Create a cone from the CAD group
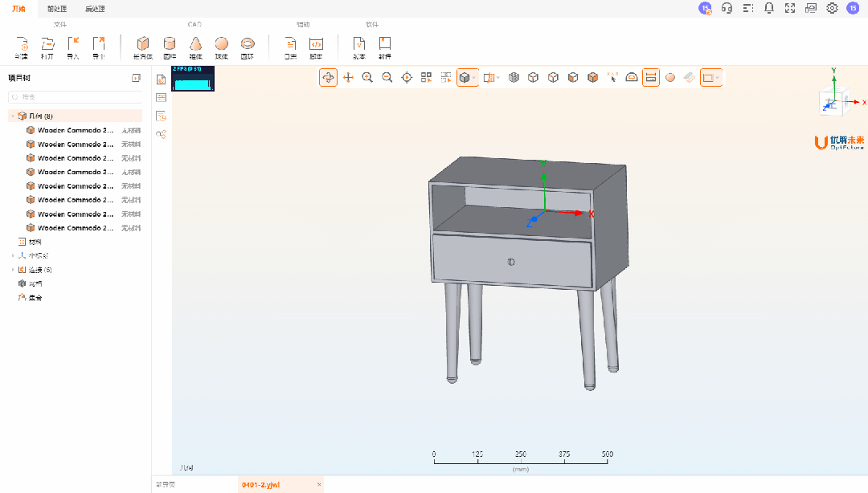This screenshot has height=493, width=868. [195, 43]
